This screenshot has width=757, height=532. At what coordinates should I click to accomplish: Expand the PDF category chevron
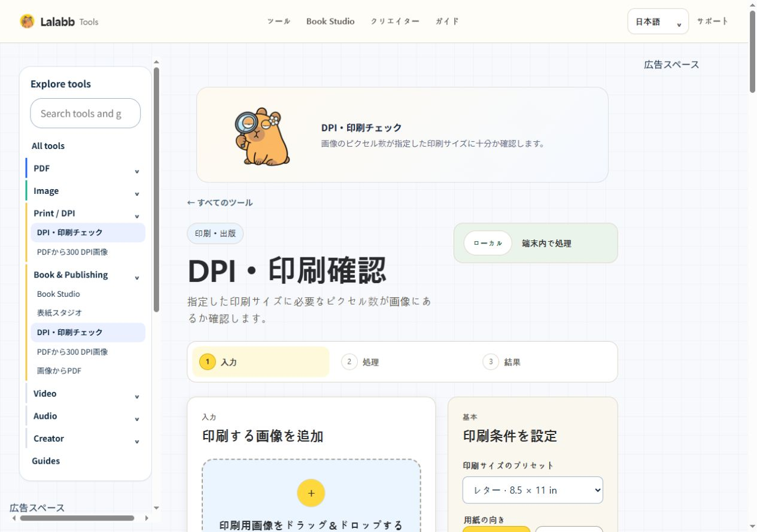tap(136, 171)
